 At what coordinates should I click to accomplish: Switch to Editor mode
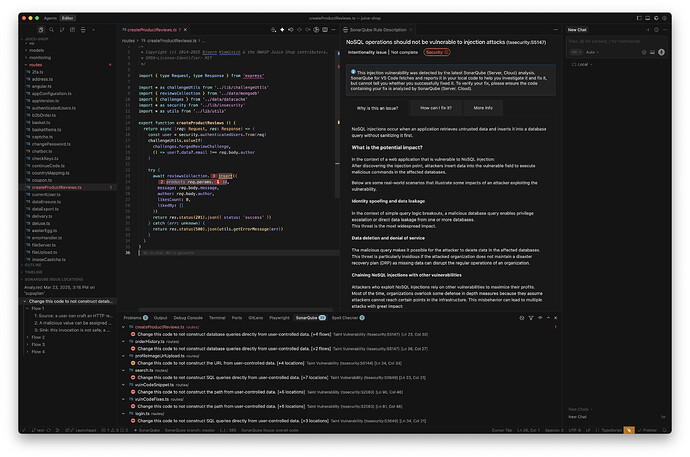pyautogui.click(x=67, y=18)
